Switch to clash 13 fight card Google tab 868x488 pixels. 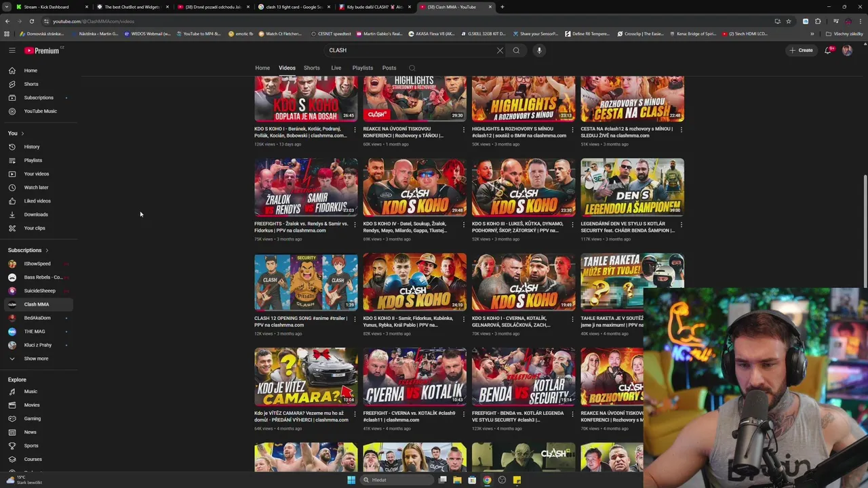(x=295, y=7)
